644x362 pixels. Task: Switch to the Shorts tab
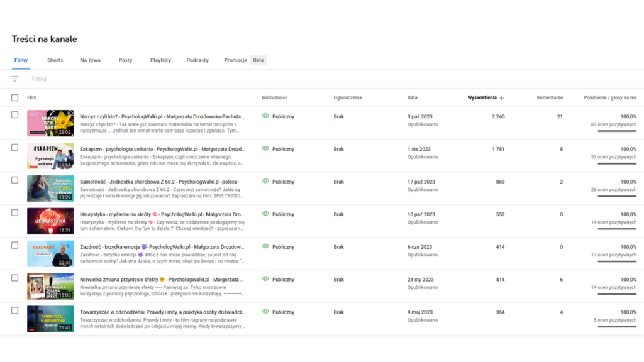click(x=55, y=60)
